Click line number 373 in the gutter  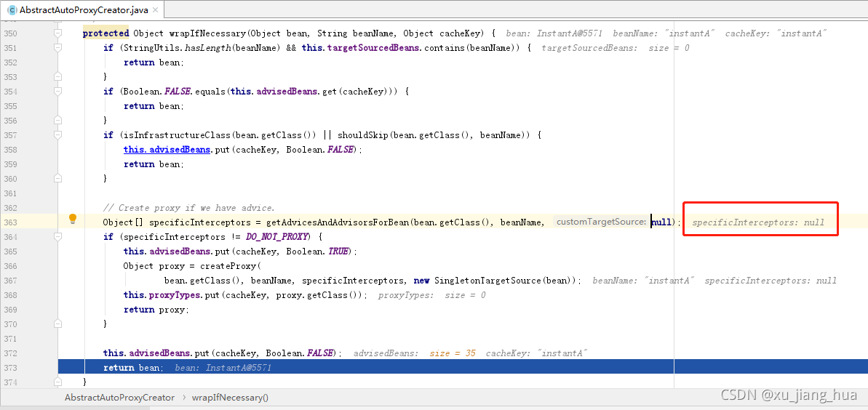pyautogui.click(x=10, y=368)
